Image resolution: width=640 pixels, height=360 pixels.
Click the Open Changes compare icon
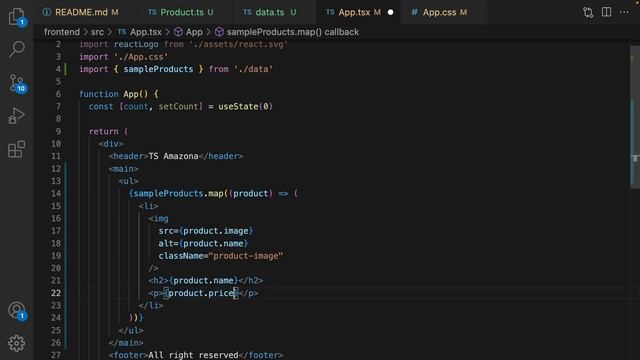coord(588,12)
